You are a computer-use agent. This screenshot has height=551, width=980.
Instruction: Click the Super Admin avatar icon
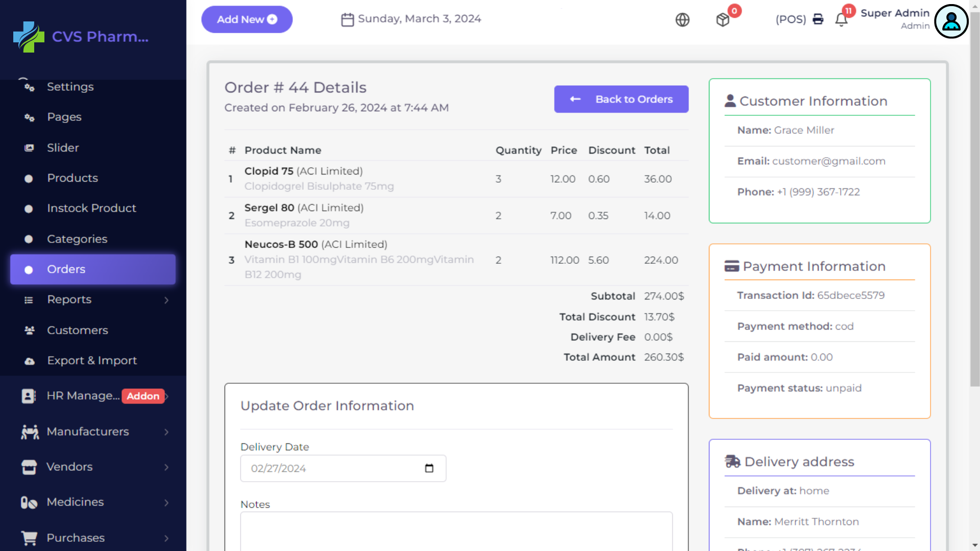[951, 21]
